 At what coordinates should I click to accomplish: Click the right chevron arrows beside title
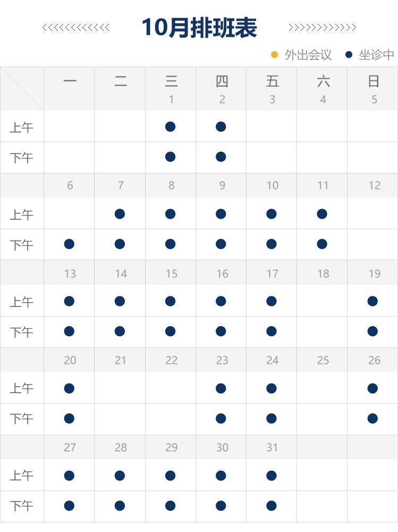tap(322, 28)
